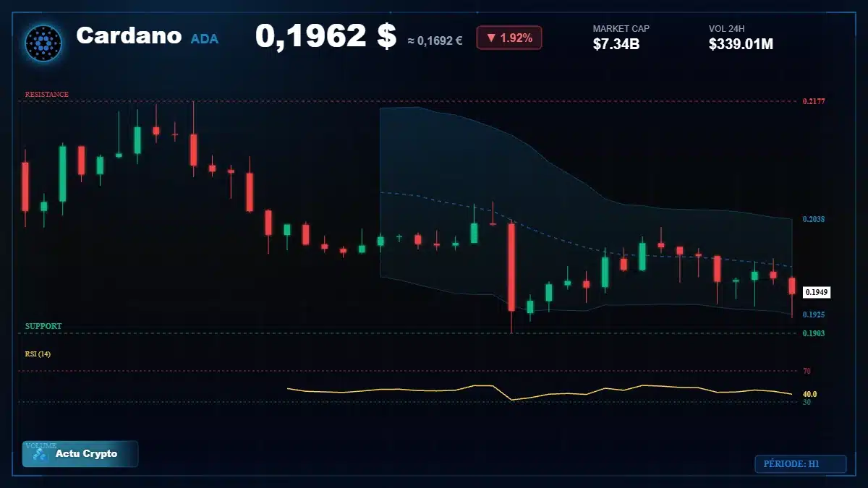Screen dimensions: 868x488
Task: Click the 0.1949 current price tag
Action: click(817, 292)
